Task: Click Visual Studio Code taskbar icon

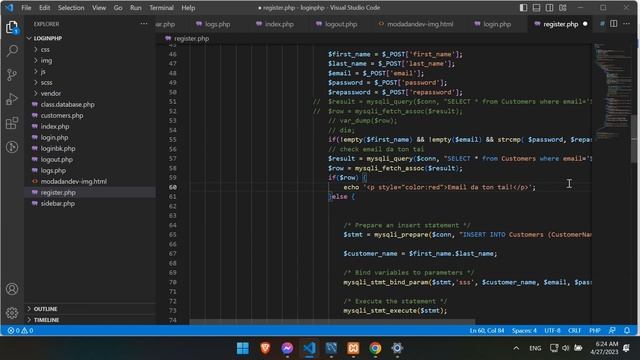Action: [309, 348]
